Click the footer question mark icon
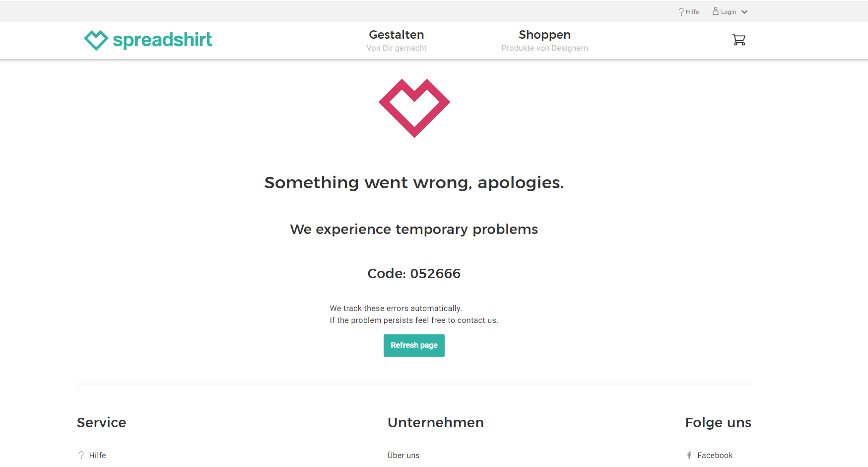 click(81, 455)
